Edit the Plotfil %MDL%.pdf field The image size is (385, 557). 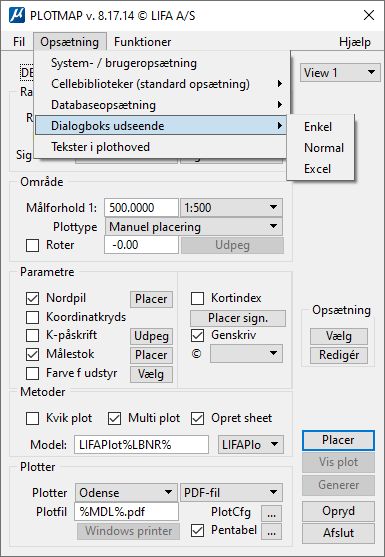[x=126, y=512]
